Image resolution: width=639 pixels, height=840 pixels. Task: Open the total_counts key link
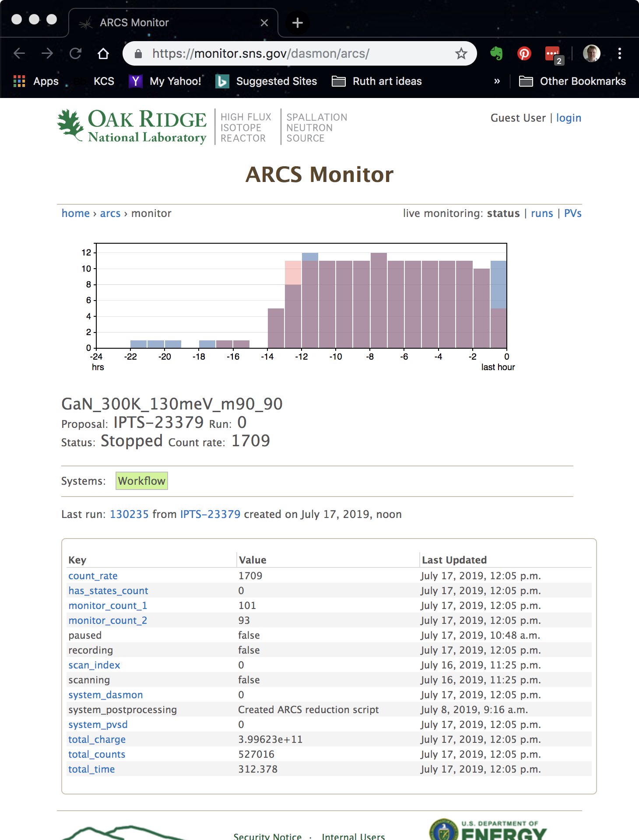(97, 755)
